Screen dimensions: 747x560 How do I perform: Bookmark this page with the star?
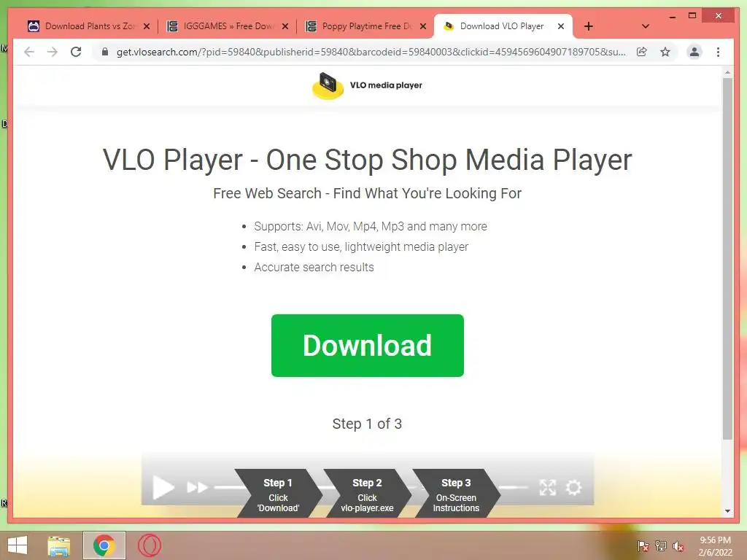click(x=665, y=52)
